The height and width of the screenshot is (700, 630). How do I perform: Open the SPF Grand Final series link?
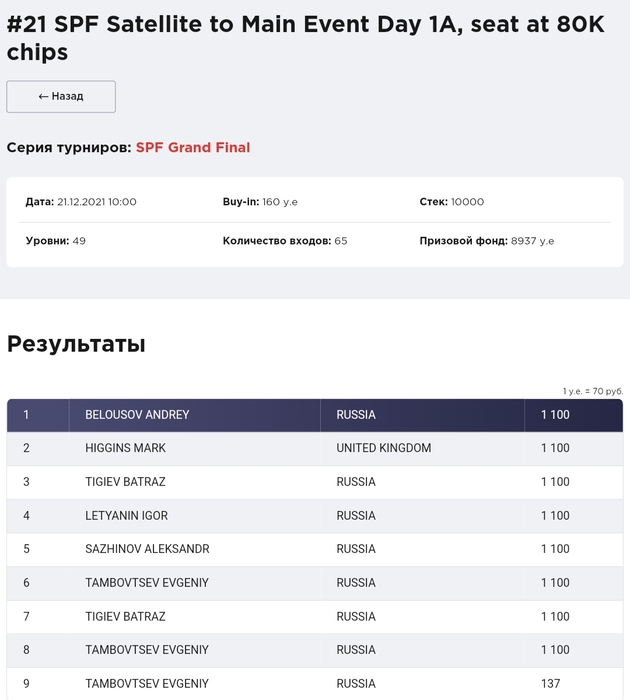coord(193,148)
